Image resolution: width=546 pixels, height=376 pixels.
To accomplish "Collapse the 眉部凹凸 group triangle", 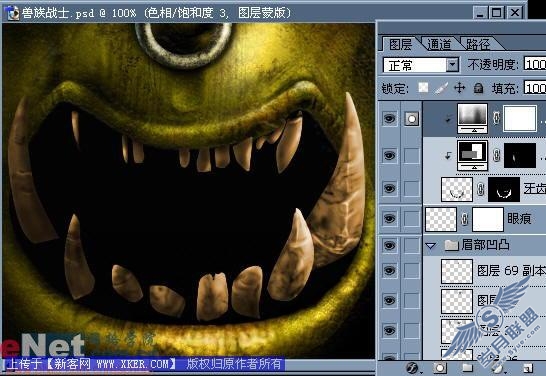I will tap(431, 246).
